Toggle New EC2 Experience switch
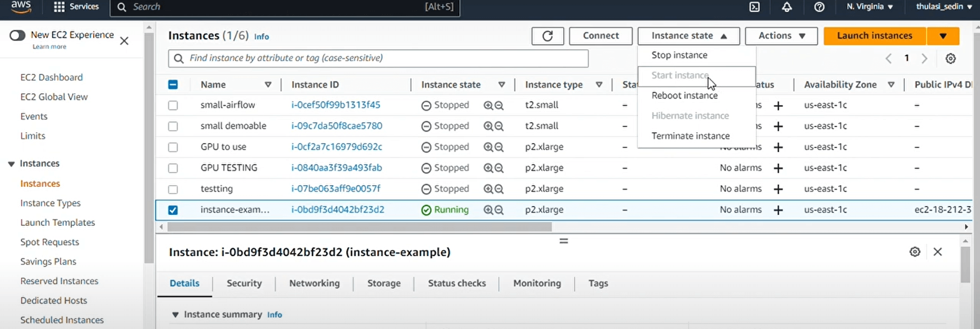Screen dimensions: 980x329 pyautogui.click(x=17, y=35)
